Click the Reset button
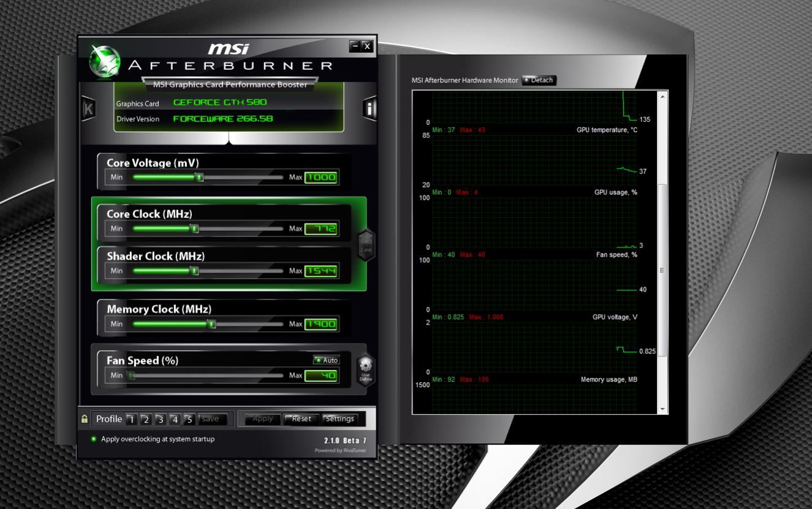Image resolution: width=812 pixels, height=509 pixels. coord(301,419)
